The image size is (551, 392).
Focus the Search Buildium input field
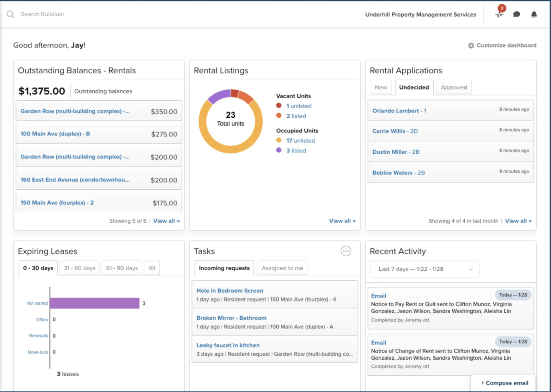pos(42,14)
